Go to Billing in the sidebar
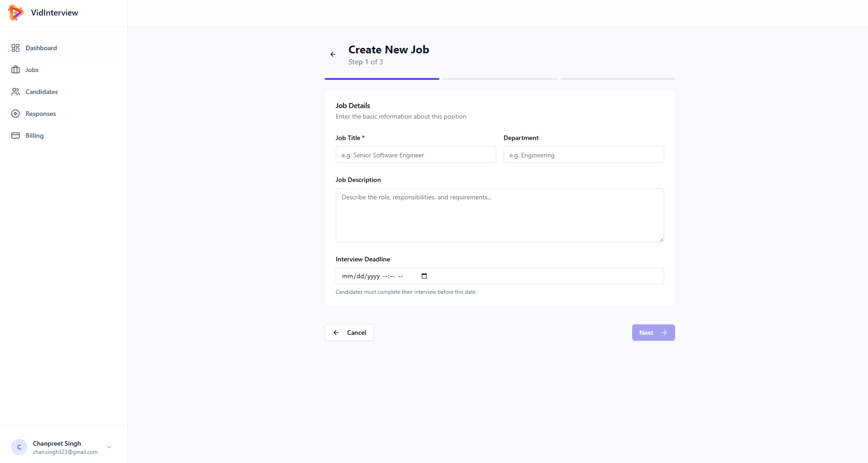 tap(35, 135)
